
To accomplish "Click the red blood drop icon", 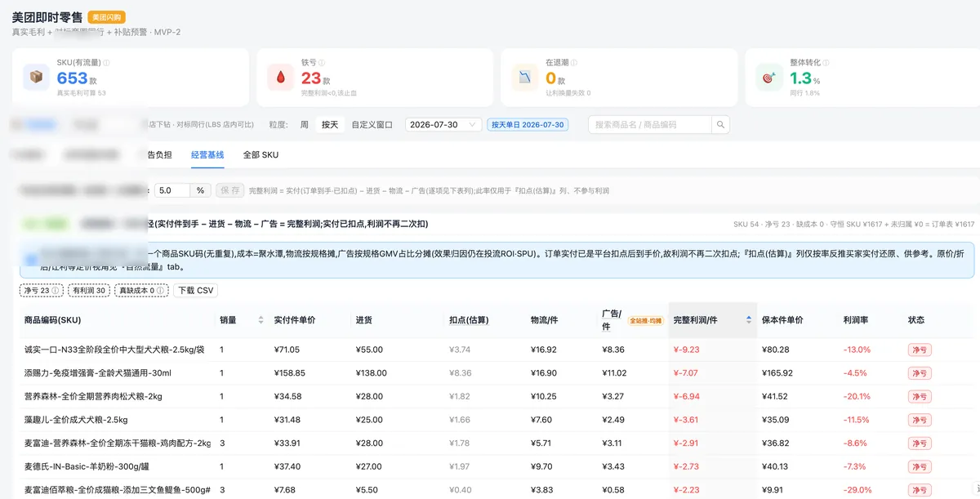I will coord(281,77).
